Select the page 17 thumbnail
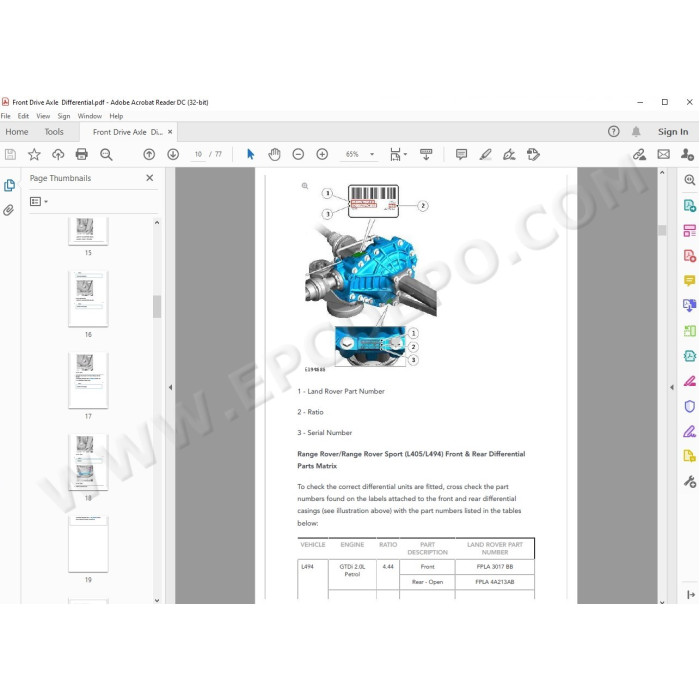Viewport: 700px width, 700px height. (88, 380)
